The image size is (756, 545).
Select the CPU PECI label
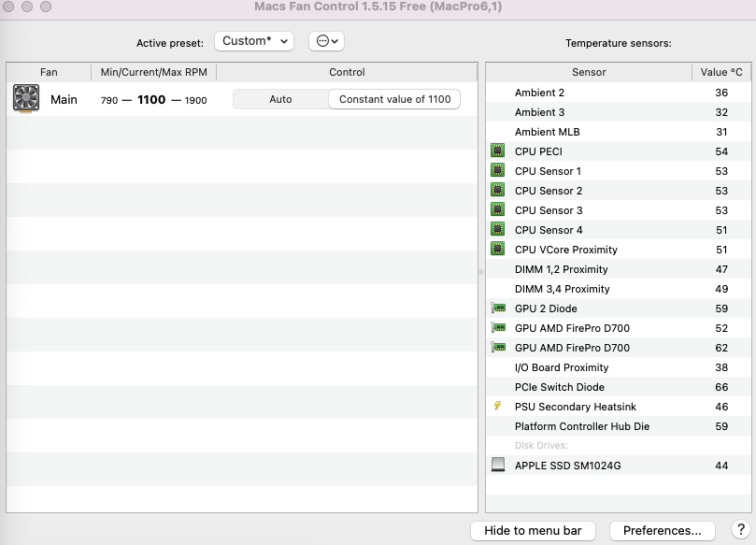pyautogui.click(x=538, y=151)
